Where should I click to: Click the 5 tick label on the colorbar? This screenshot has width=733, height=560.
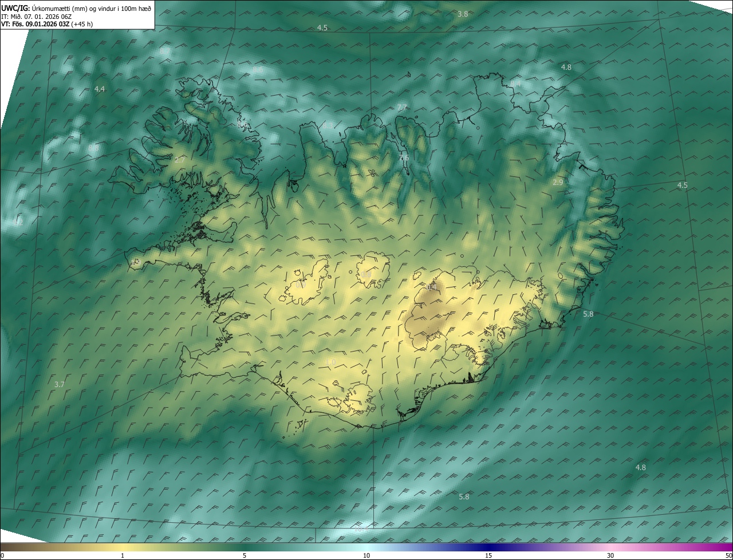pyautogui.click(x=245, y=555)
